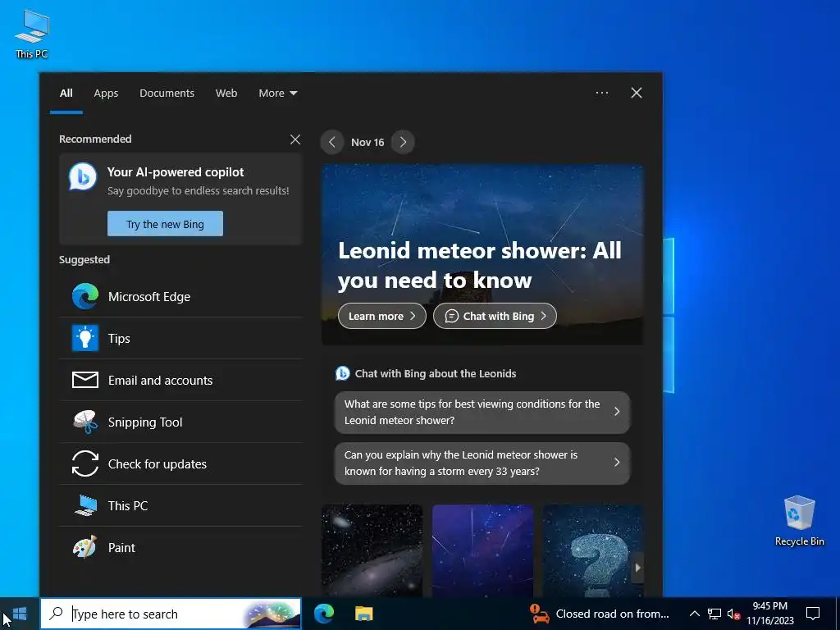Select the All tab
This screenshot has width=840, height=630.
(x=66, y=93)
